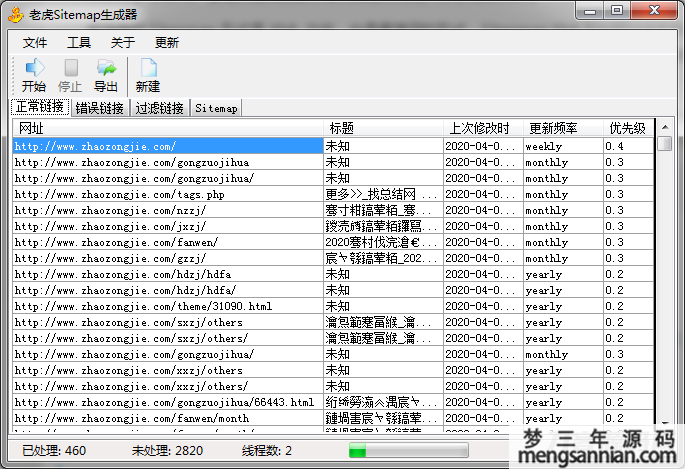The height and width of the screenshot is (469, 685).
Task: Switch to the 正常链接 tab
Action: click(40, 107)
